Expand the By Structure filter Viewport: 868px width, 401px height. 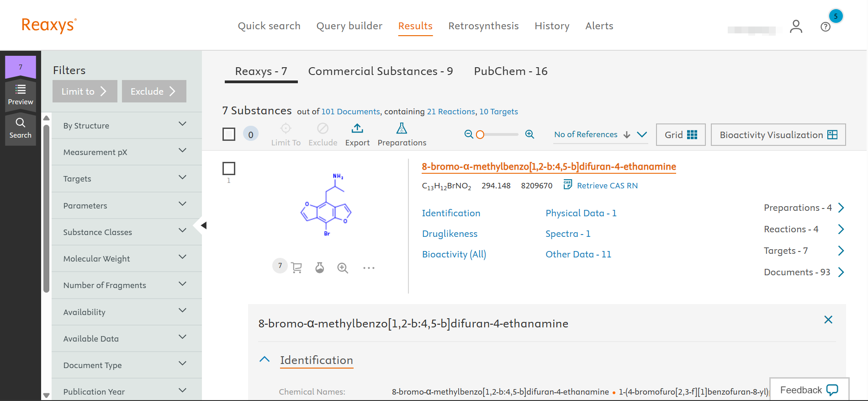pyautogui.click(x=127, y=125)
